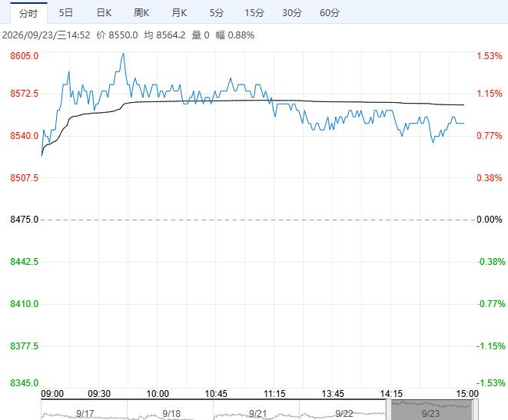The height and width of the screenshot is (420, 508).
Task: Click the 11:15 time axis label
Action: (x=274, y=394)
